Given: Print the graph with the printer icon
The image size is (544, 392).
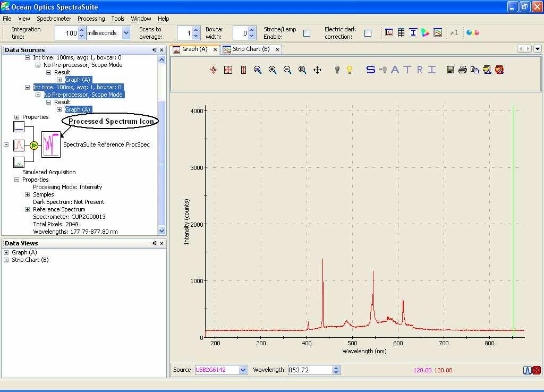Looking at the screenshot, I should click(463, 70).
